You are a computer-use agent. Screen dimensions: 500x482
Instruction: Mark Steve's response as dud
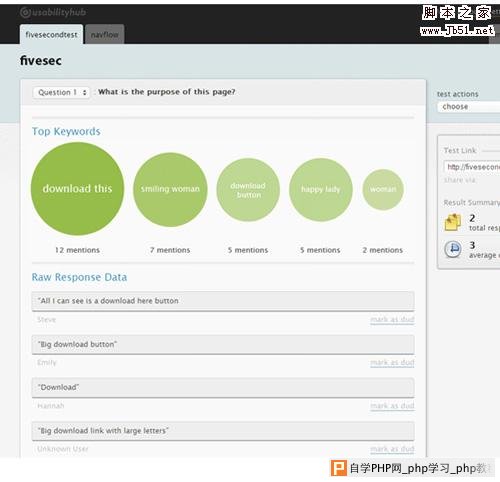(392, 319)
